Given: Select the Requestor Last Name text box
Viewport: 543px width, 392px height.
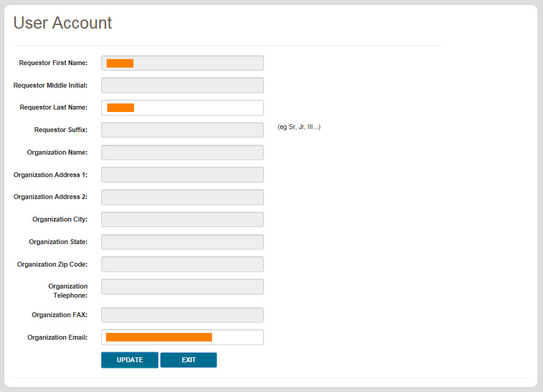Looking at the screenshot, I should [x=182, y=107].
